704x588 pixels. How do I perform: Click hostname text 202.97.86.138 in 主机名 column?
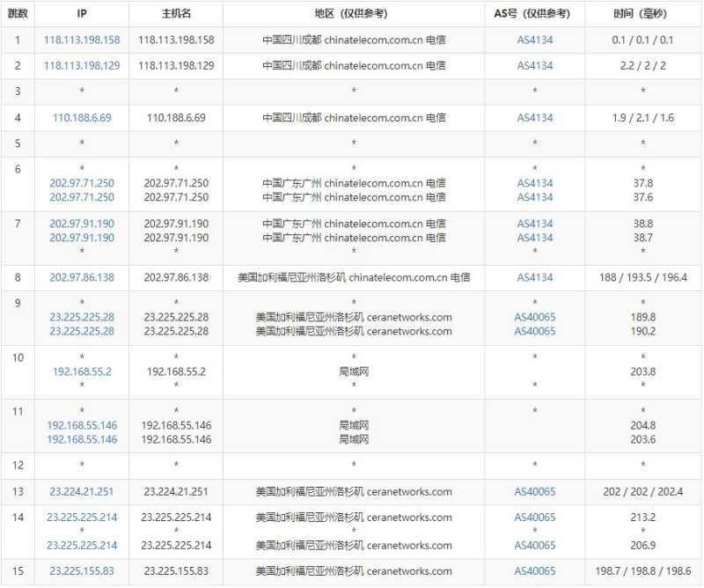click(176, 277)
